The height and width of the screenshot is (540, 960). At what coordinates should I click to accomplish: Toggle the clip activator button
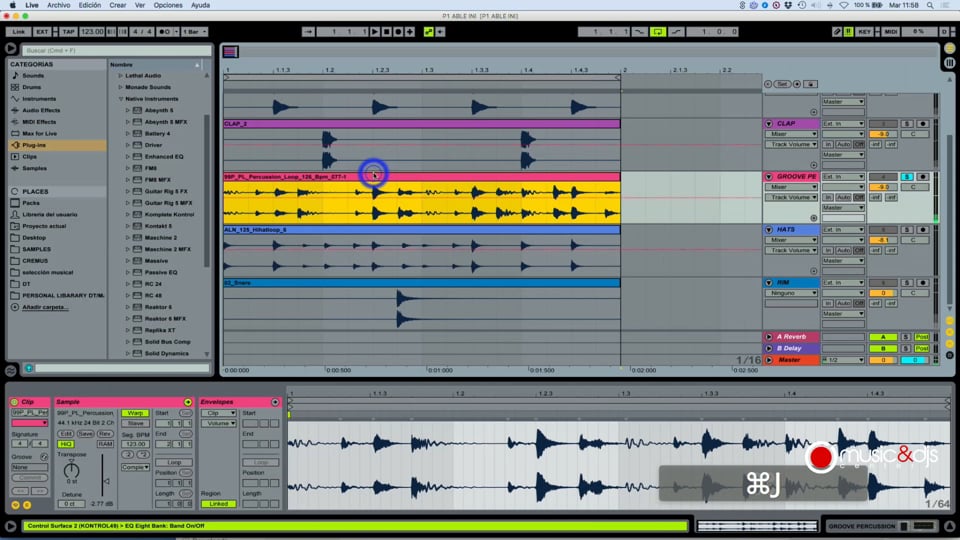(x=15, y=402)
